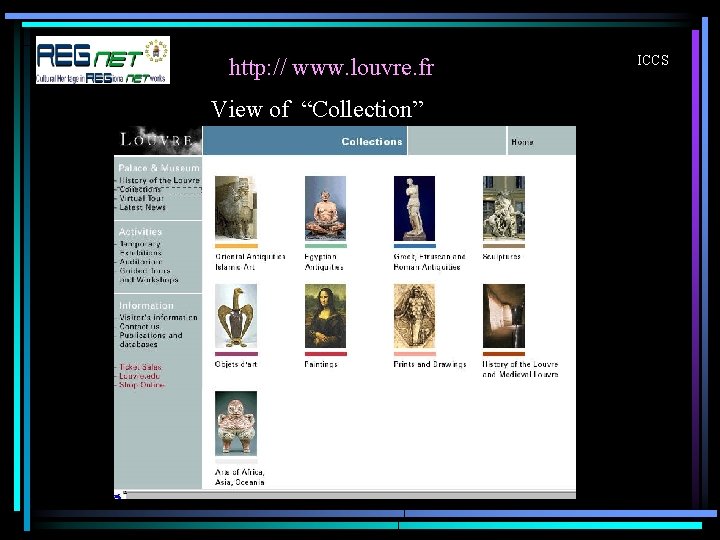Click the Paintings caption link
This screenshot has height=540, width=720.
(321, 364)
